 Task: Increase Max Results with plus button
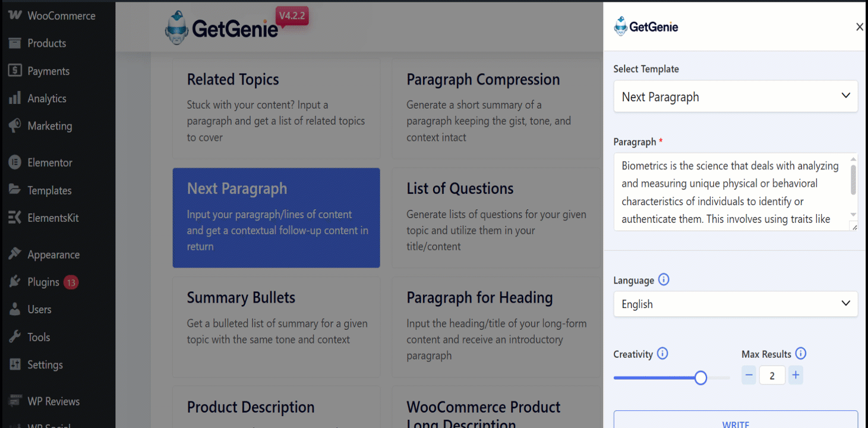(796, 375)
